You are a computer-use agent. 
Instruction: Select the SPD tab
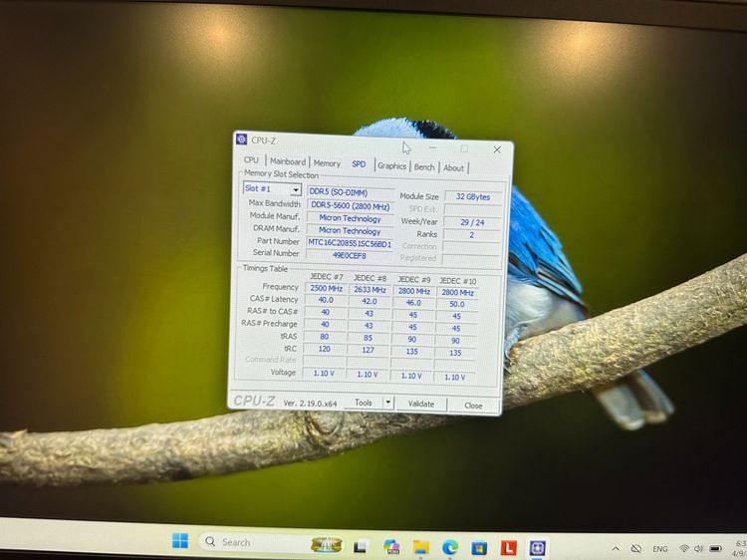(x=359, y=164)
